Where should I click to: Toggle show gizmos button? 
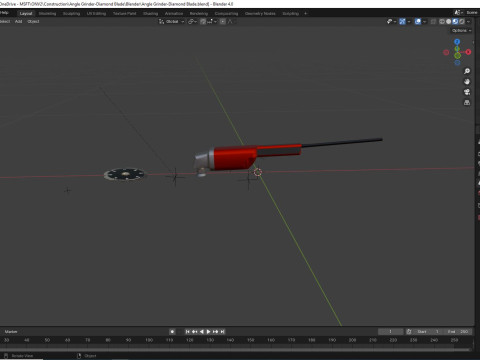click(x=402, y=22)
